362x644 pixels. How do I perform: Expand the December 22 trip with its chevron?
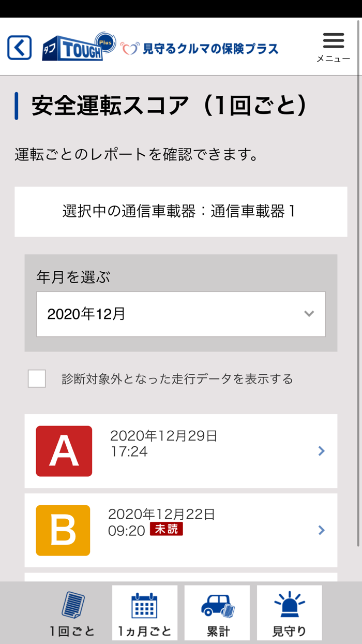[321, 530]
